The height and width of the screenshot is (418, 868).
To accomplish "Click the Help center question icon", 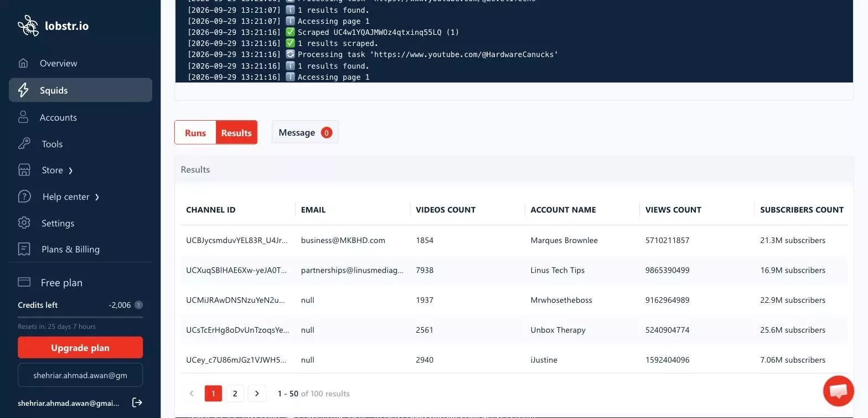I will [24, 197].
